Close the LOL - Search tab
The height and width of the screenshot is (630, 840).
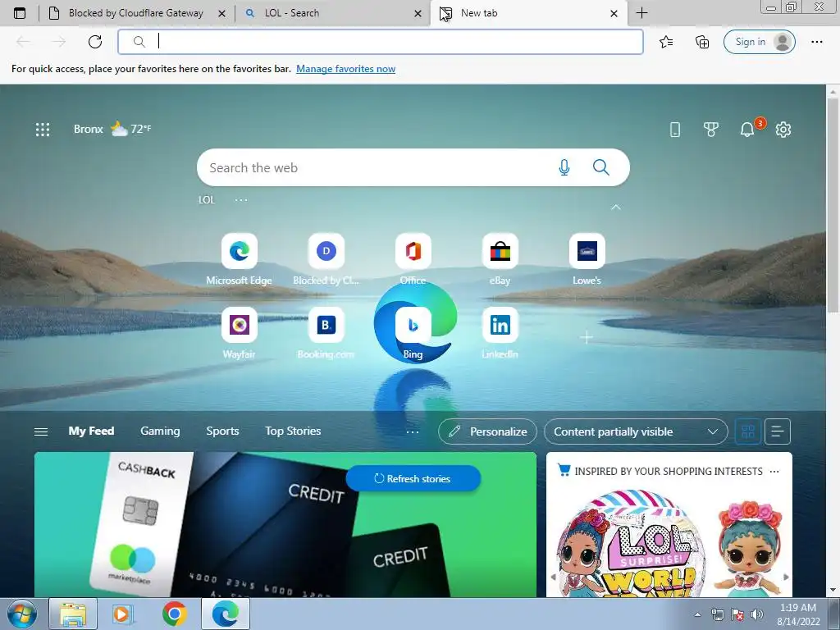tap(418, 13)
